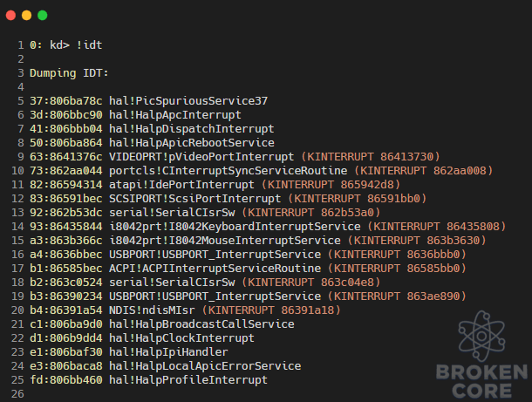Click '(KINTERRUPT 86435808)' text
532x402 pixels.
437,227
